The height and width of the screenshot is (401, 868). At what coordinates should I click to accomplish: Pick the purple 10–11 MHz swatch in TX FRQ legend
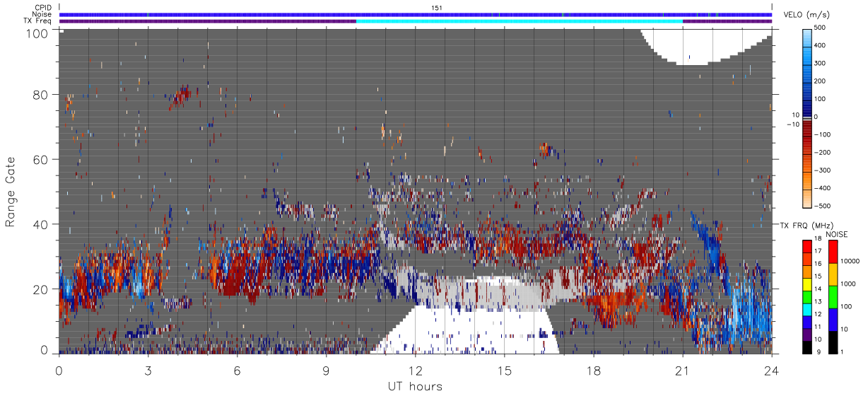[807, 334]
